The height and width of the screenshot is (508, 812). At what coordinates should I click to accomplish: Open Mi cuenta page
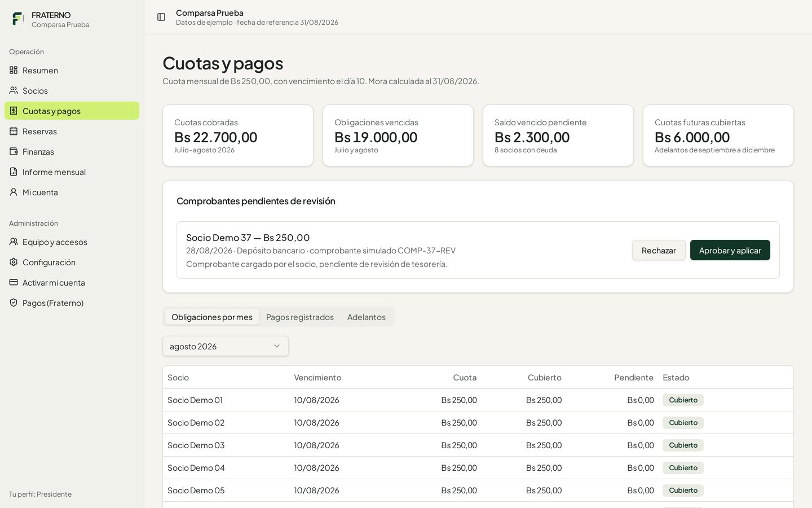click(72, 192)
